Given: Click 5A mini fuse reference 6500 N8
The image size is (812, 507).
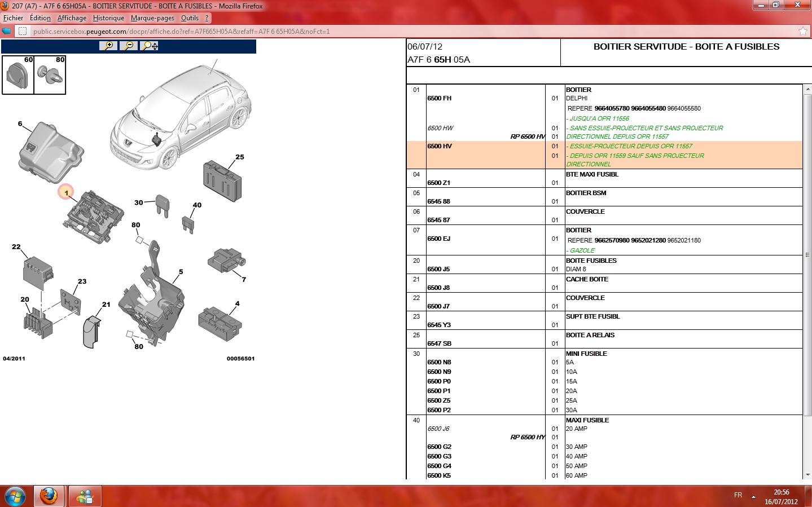Looking at the screenshot, I should coord(439,362).
